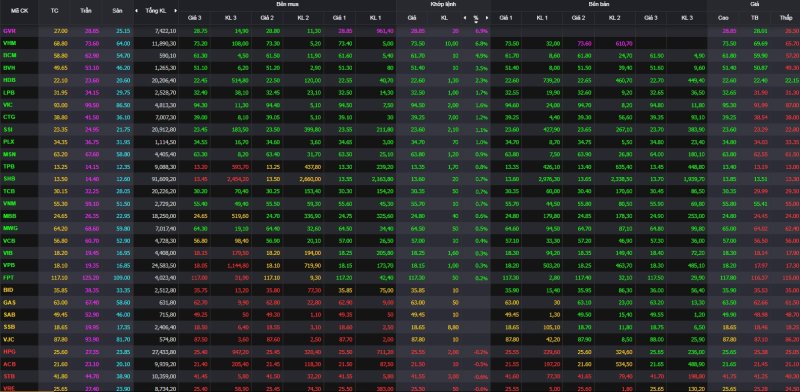
Task: Open the VHM stock symbol
Action: pyautogui.click(x=9, y=43)
